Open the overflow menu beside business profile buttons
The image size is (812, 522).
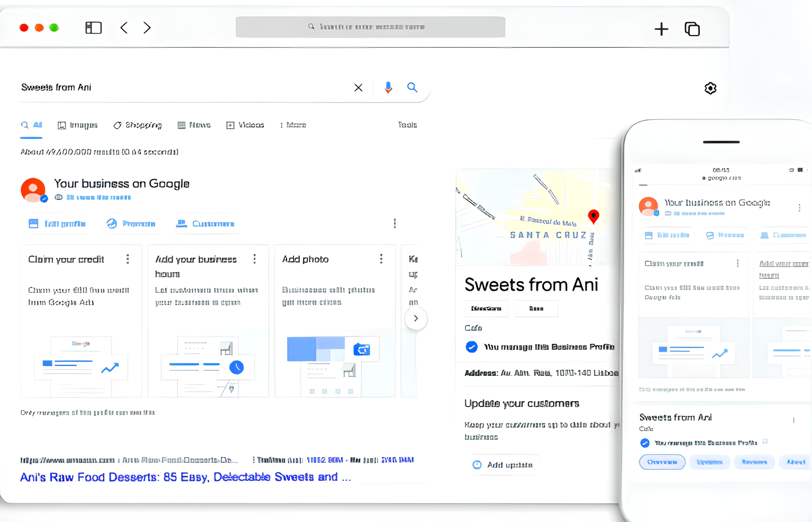tap(395, 223)
